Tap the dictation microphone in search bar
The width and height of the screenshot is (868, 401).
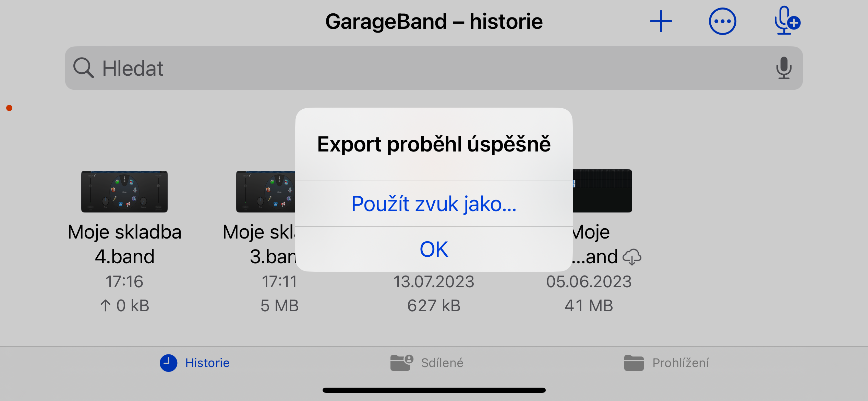tap(784, 68)
